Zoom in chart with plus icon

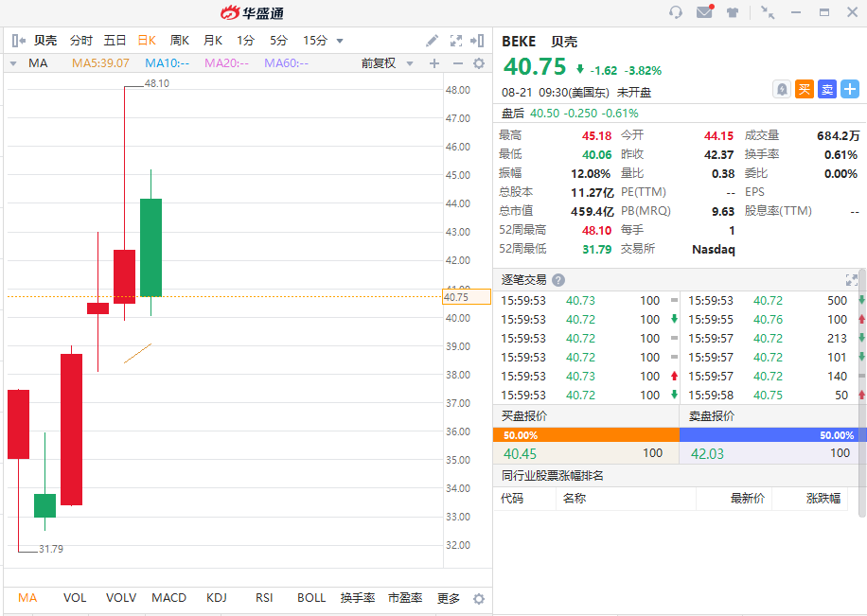434,63
